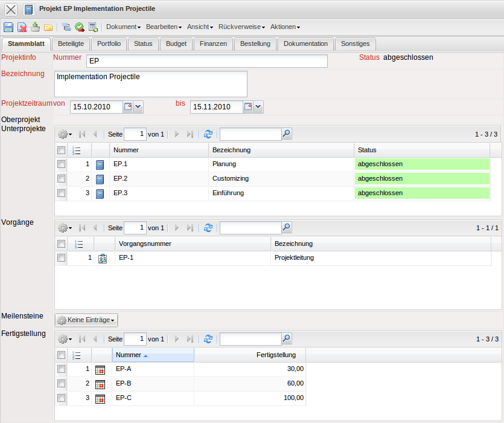Check the box for subproject EP.1

pyautogui.click(x=61, y=164)
